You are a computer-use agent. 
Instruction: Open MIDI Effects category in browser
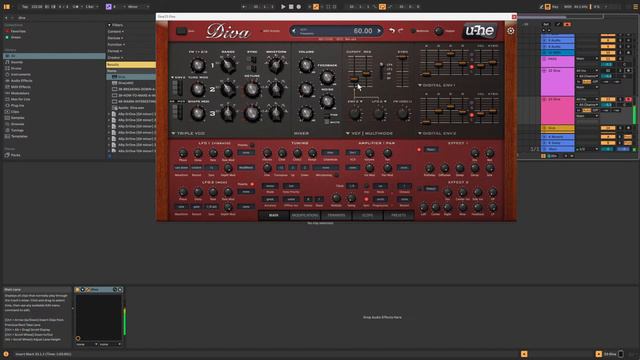(x=21, y=87)
